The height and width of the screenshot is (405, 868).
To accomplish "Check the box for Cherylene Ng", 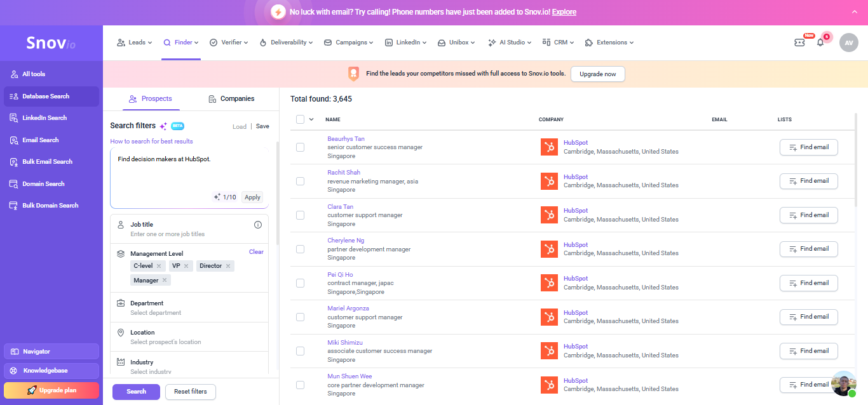I will point(300,249).
